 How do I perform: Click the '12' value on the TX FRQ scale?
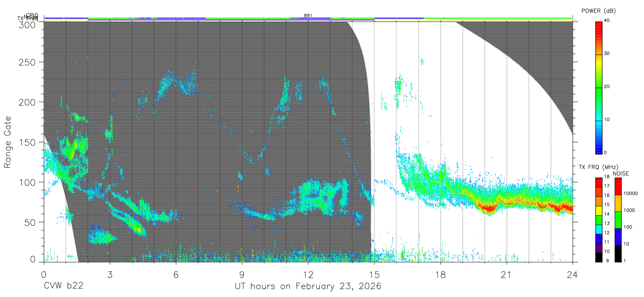pyautogui.click(x=606, y=234)
